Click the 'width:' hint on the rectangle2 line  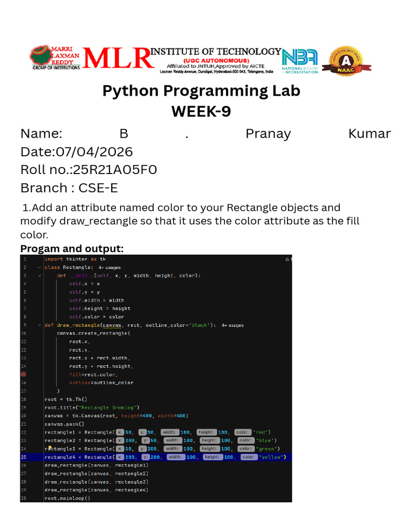172,441
